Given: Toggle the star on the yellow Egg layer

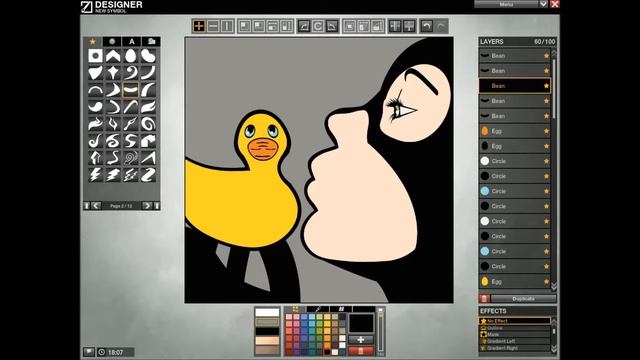Looking at the screenshot, I should (546, 281).
